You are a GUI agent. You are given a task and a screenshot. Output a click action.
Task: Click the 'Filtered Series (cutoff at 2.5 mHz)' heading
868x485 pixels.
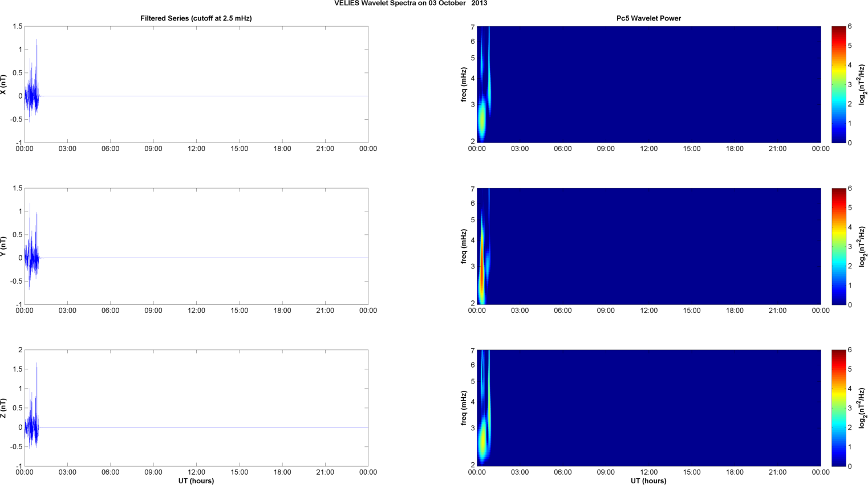[x=196, y=18]
